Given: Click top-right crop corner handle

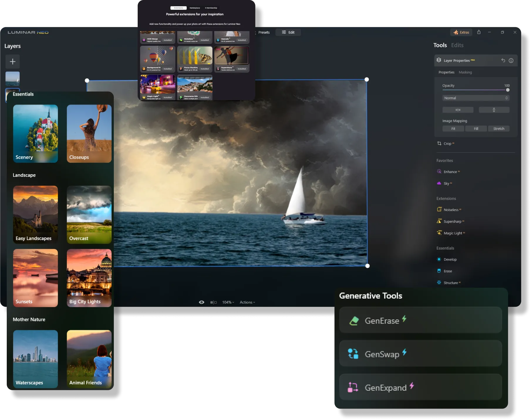Looking at the screenshot, I should click(x=367, y=79).
